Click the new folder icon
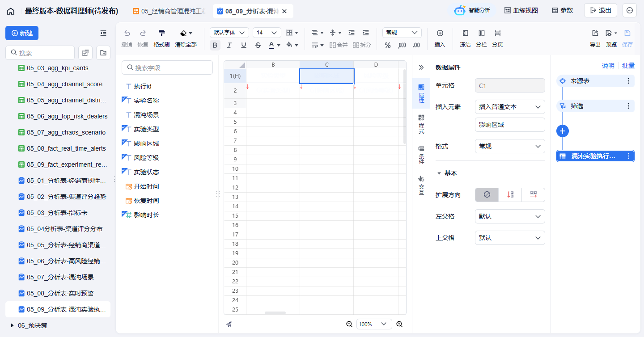The height and width of the screenshot is (337, 644). 103,53
